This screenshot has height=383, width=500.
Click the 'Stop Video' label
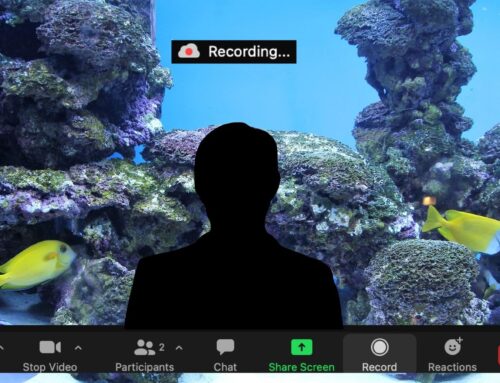point(50,367)
